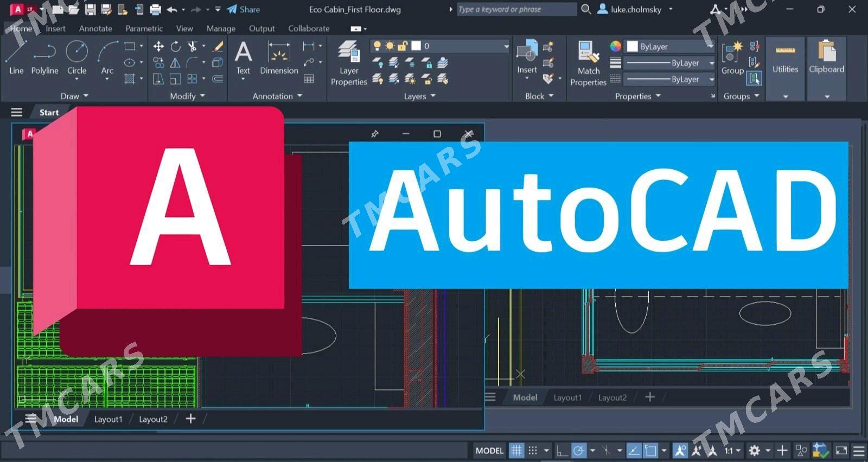Toggle layer on/off lightbulb icon
This screenshot has width=868, height=462.
tap(377, 46)
